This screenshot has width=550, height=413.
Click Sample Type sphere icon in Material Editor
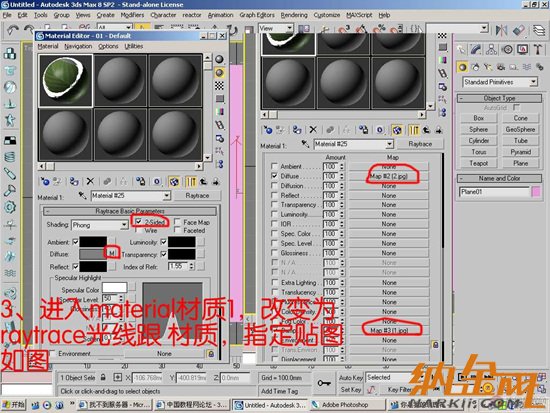[220, 59]
